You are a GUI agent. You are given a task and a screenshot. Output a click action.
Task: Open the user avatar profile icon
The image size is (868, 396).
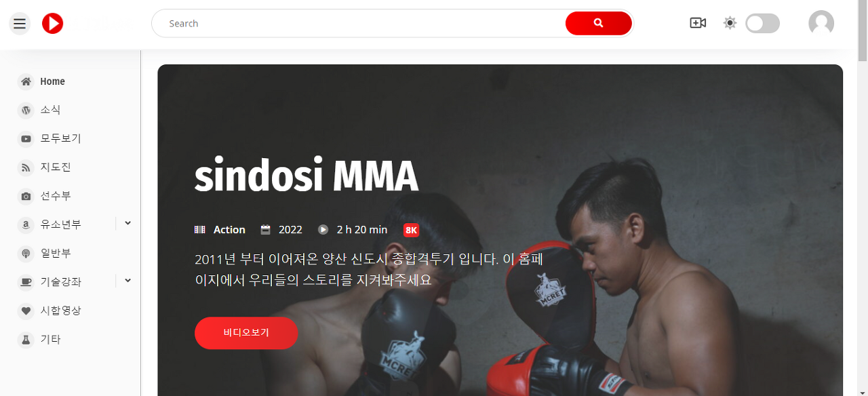(821, 24)
